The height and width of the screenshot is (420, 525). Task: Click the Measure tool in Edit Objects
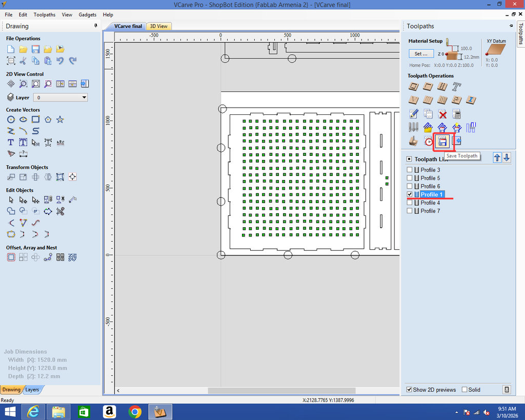pyautogui.click(x=72, y=200)
